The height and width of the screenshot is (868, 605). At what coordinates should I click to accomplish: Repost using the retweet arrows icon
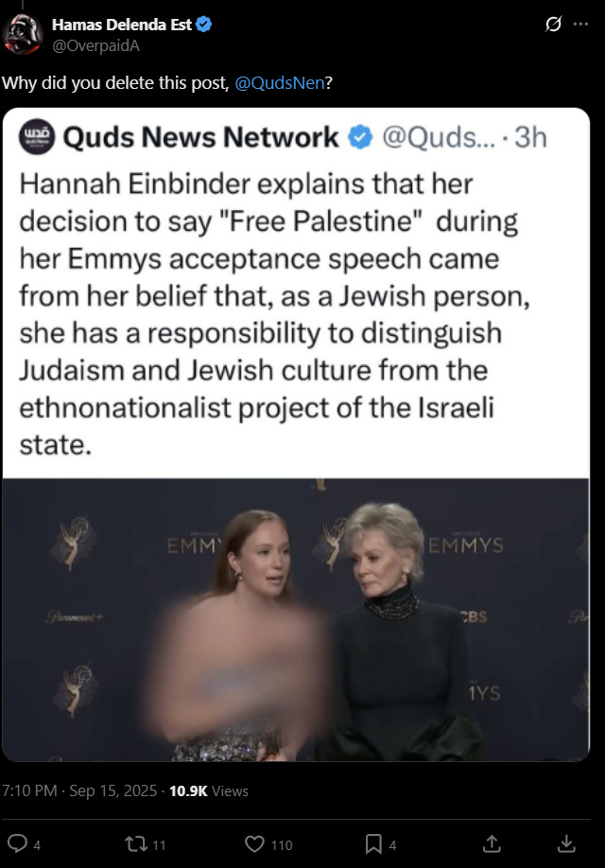(x=136, y=843)
